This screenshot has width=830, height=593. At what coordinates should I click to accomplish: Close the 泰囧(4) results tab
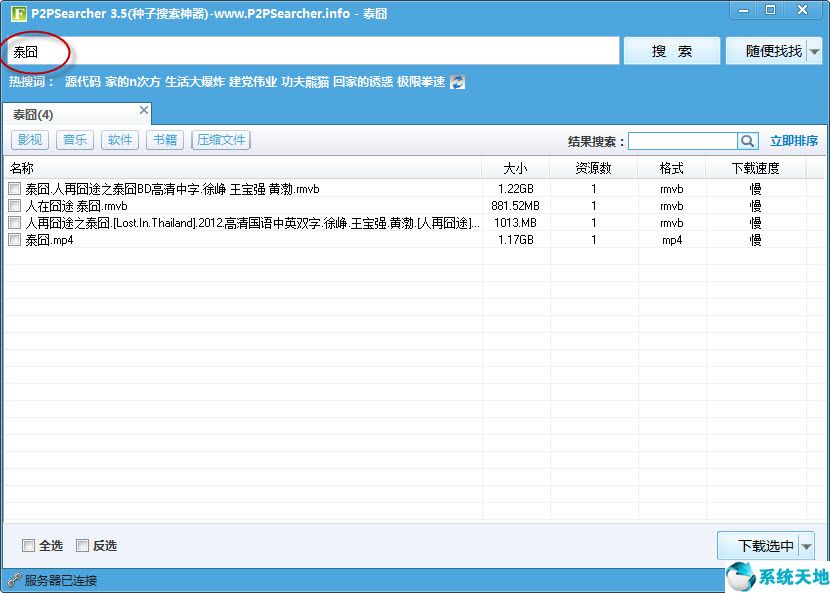[143, 110]
